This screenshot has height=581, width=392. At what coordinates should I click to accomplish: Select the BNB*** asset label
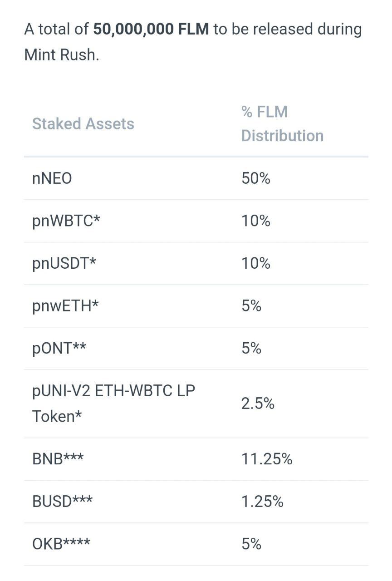click(58, 459)
